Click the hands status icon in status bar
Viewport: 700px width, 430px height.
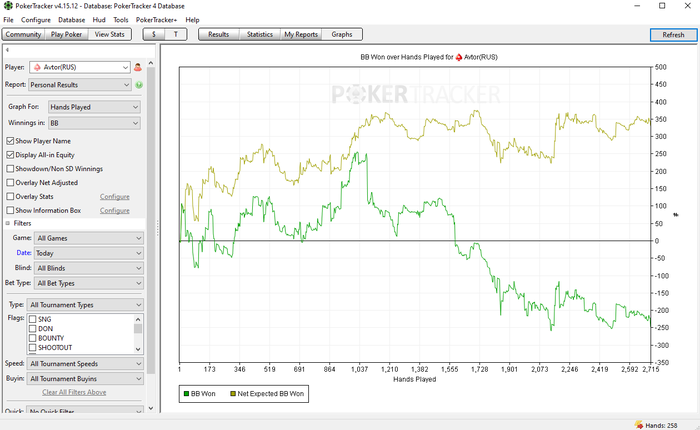[x=638, y=425]
